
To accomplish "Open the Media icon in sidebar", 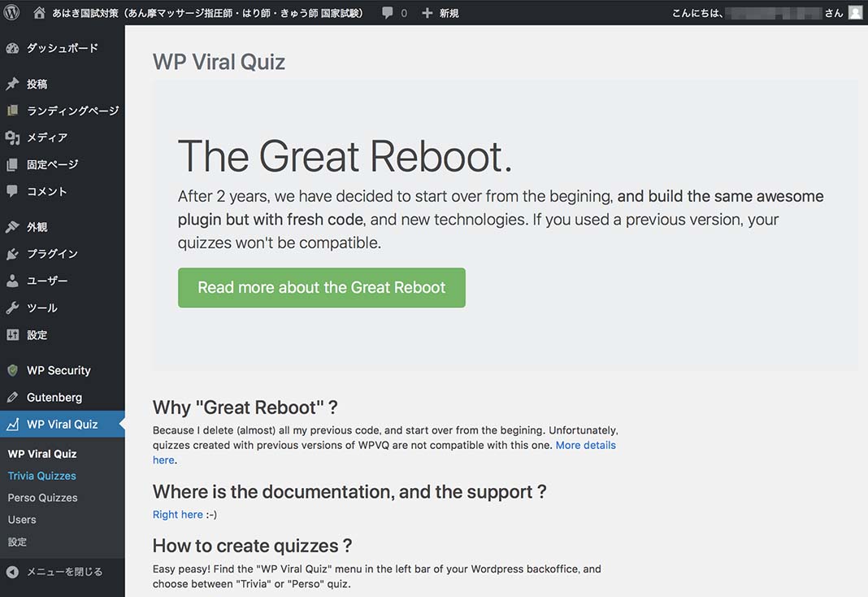I will (12, 137).
